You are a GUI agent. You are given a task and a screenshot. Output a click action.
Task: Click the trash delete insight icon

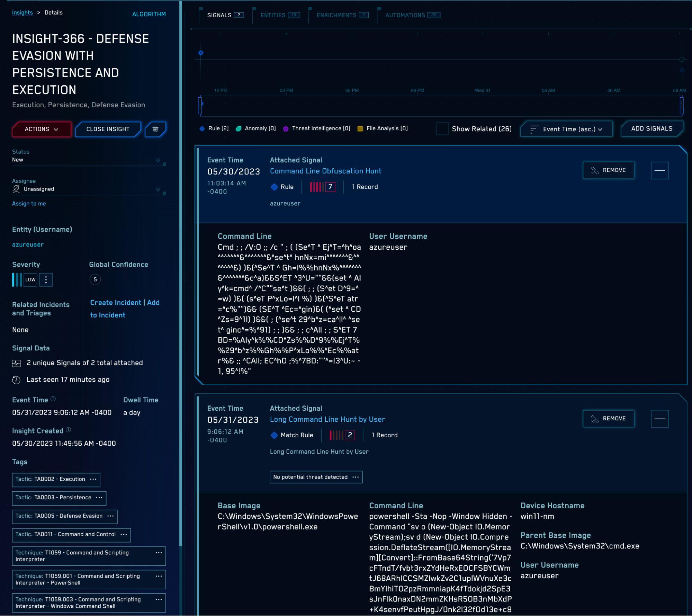(x=155, y=129)
